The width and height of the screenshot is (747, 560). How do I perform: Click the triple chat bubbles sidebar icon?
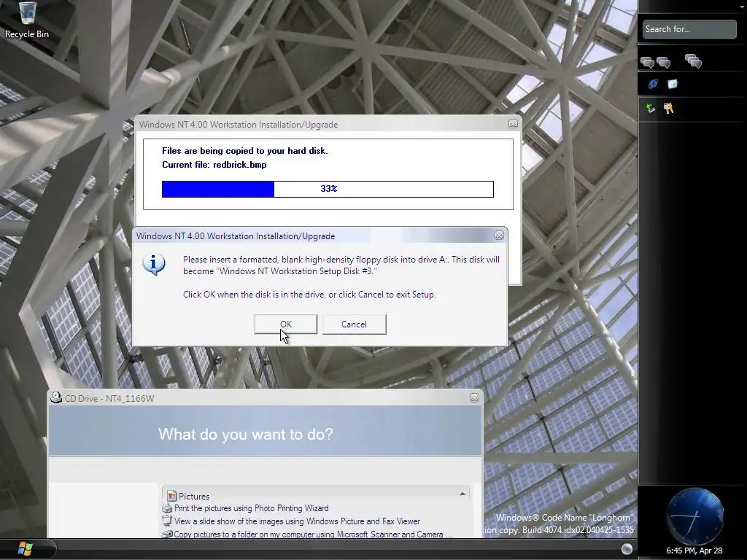[693, 61]
